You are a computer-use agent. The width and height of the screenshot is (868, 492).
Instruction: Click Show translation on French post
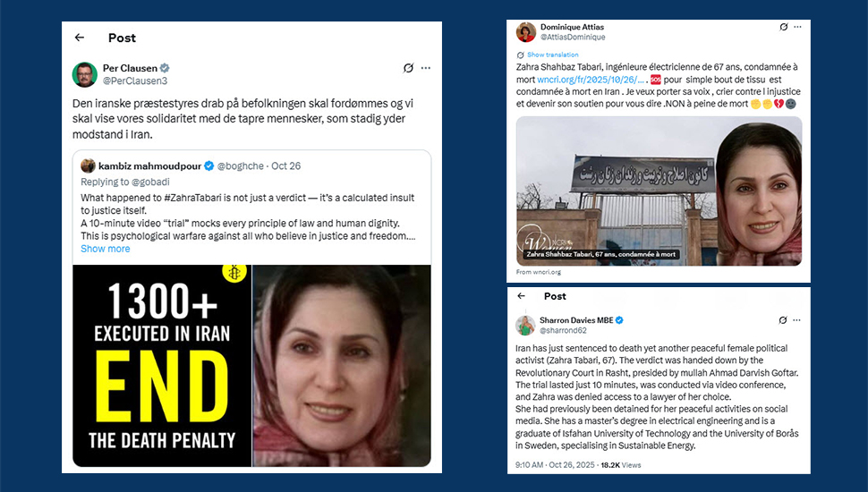(552, 55)
